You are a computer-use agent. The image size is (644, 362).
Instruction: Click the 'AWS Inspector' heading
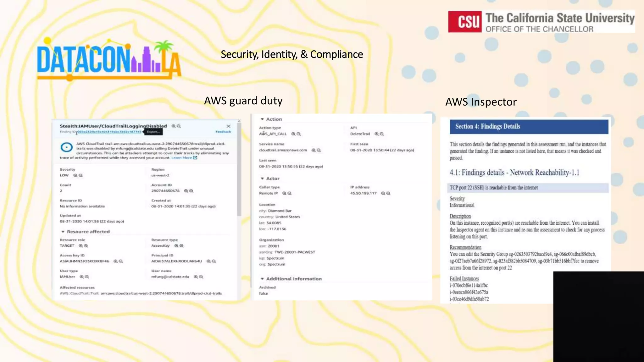481,102
